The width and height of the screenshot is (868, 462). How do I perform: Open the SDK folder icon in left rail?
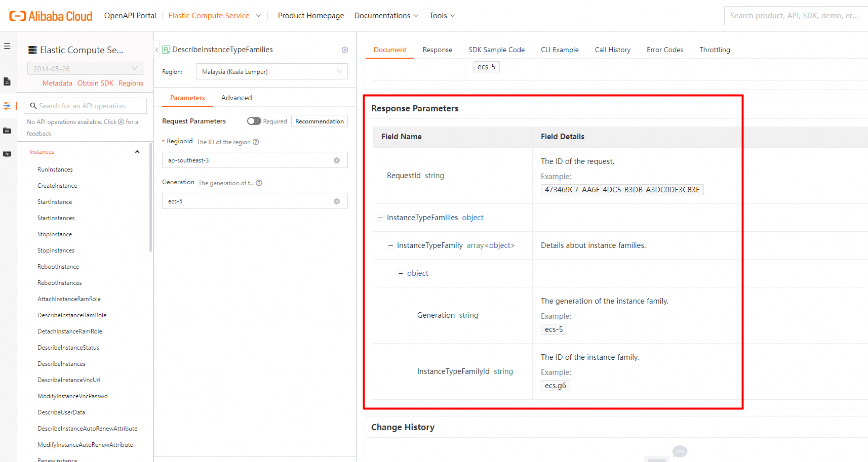click(7, 131)
